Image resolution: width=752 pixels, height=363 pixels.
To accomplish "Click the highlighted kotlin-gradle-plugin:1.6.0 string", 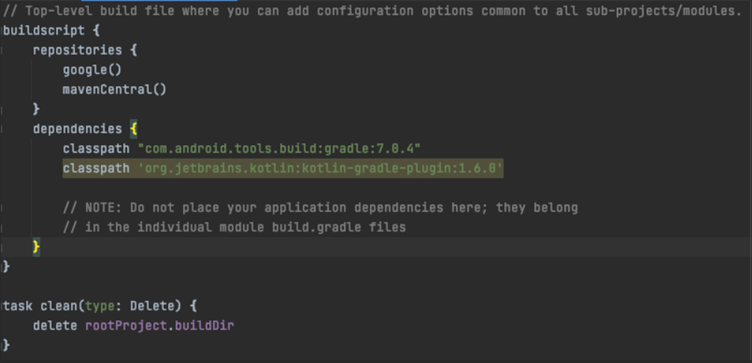I will click(x=320, y=168).
